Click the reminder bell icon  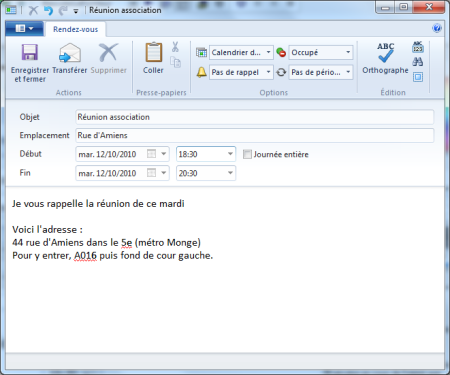click(x=201, y=72)
